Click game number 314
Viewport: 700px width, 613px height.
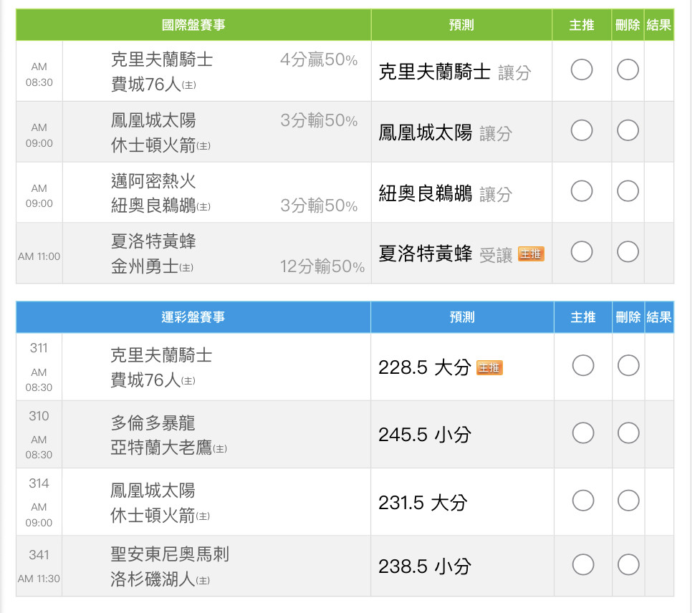click(39, 483)
